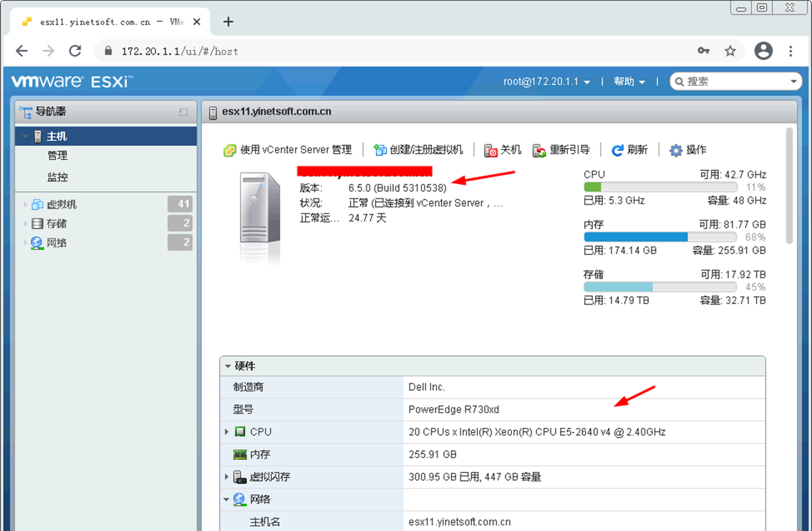Click the version text 6.5.0 (Build 5310538)
Image resolution: width=812 pixels, height=531 pixels.
coord(397,188)
